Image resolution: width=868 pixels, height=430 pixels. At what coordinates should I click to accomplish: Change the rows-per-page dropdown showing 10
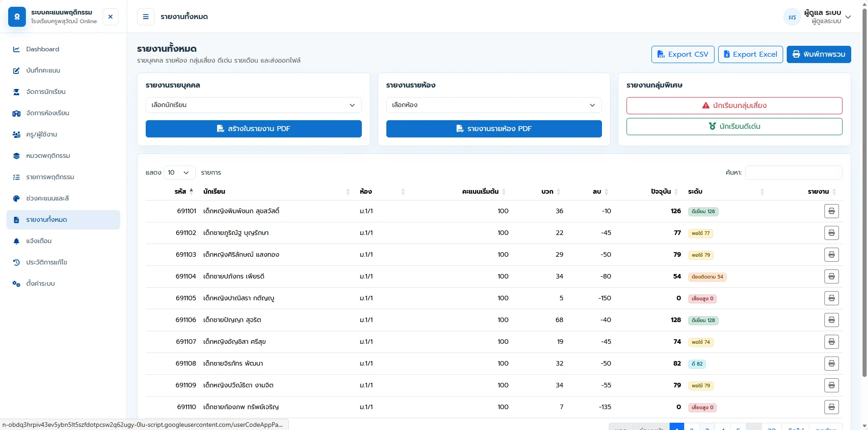click(179, 172)
